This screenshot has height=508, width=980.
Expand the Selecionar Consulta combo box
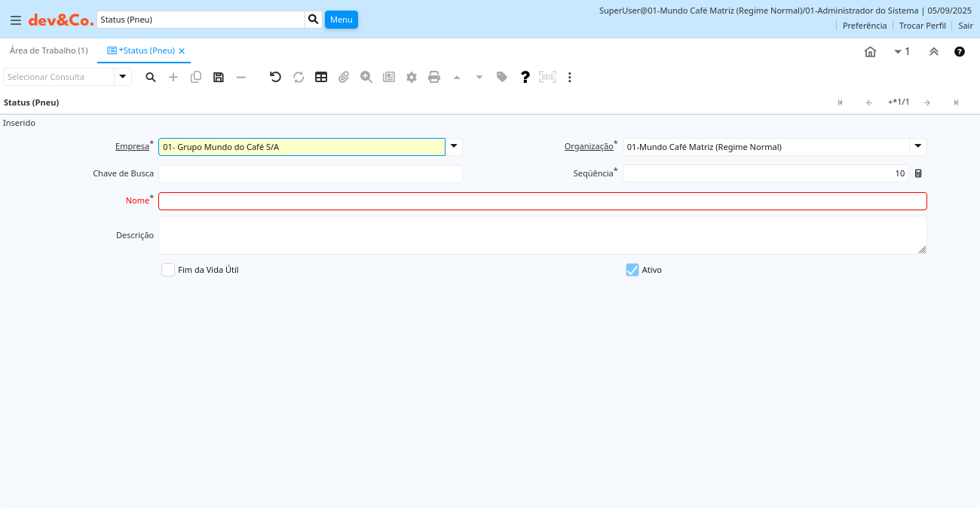(x=123, y=77)
